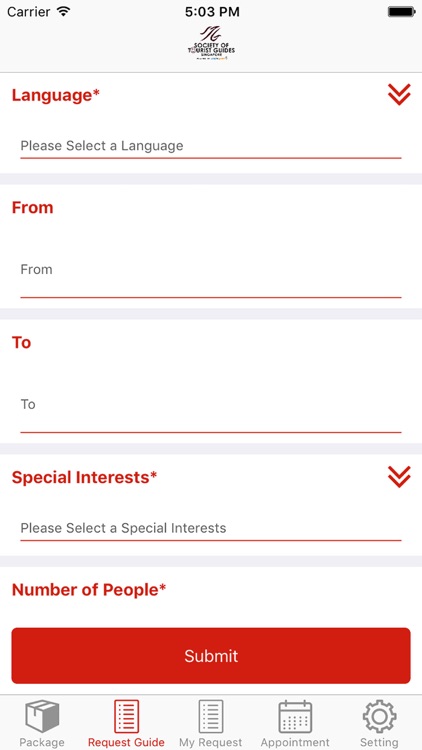Viewport: 422px width, 750px height.
Task: Tap the Request Guide list icon
Action: click(126, 716)
